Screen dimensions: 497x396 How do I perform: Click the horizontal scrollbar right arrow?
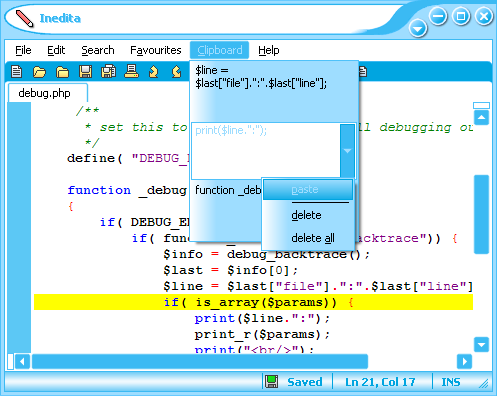pyautogui.click(x=465, y=361)
